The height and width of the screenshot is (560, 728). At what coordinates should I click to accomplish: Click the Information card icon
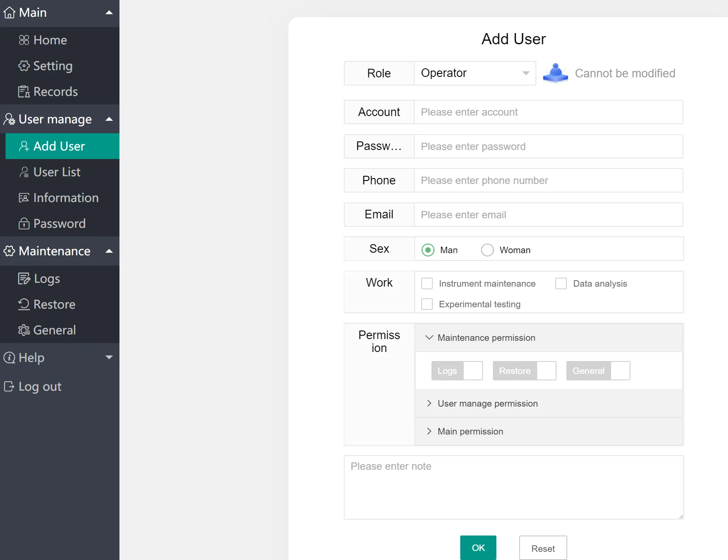click(x=24, y=198)
